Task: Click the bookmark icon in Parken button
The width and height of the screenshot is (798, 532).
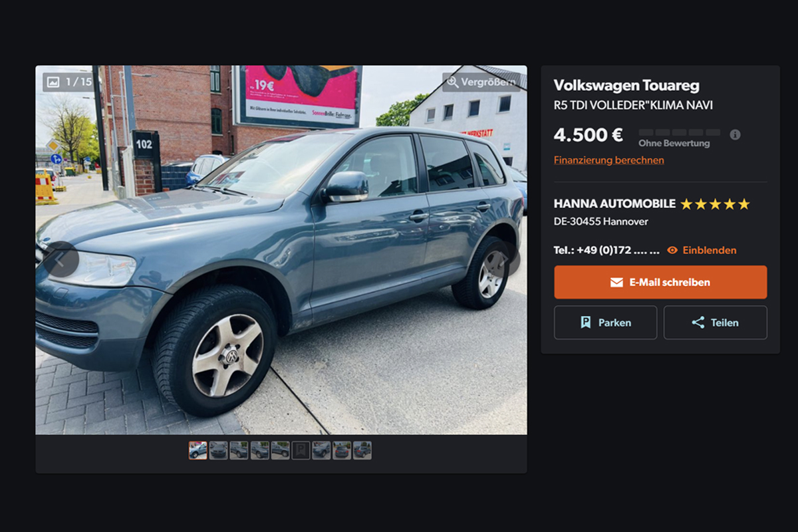Action: [585, 323]
